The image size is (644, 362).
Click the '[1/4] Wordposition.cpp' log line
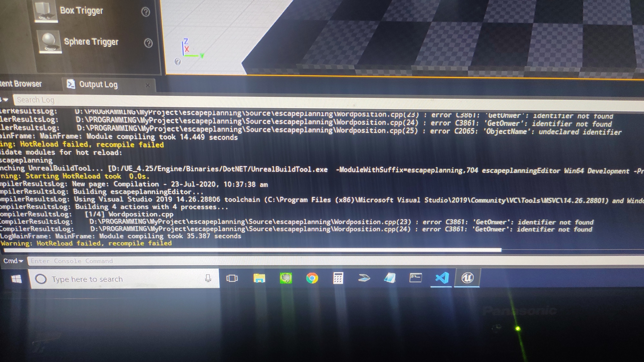87,214
